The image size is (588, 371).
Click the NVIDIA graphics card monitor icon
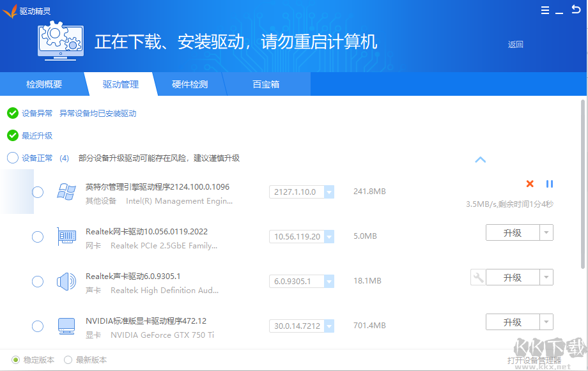tap(66, 326)
